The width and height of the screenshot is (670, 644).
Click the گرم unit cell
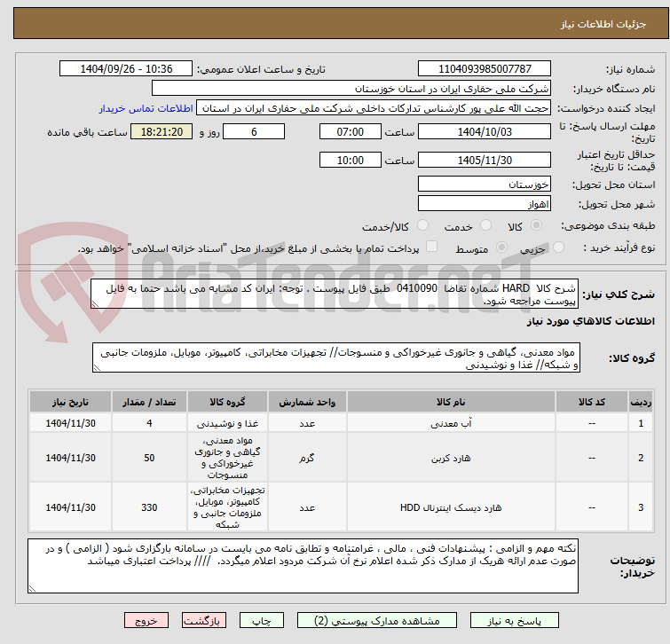pos(307,458)
